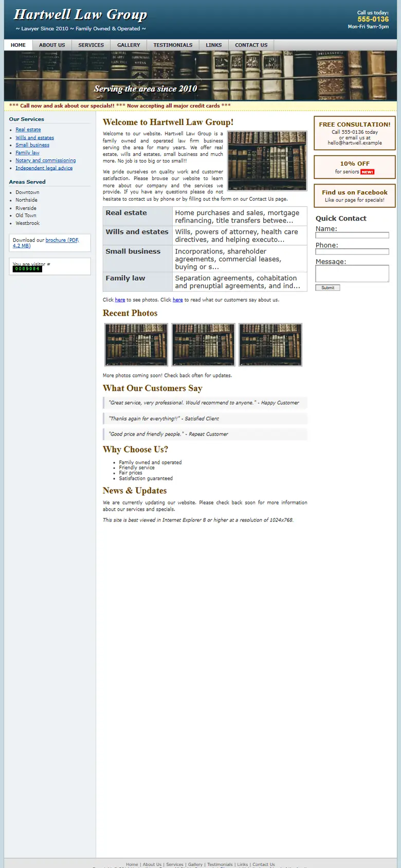This screenshot has height=868, width=401.
Task: Open the footer Home link
Action: pos(132,864)
